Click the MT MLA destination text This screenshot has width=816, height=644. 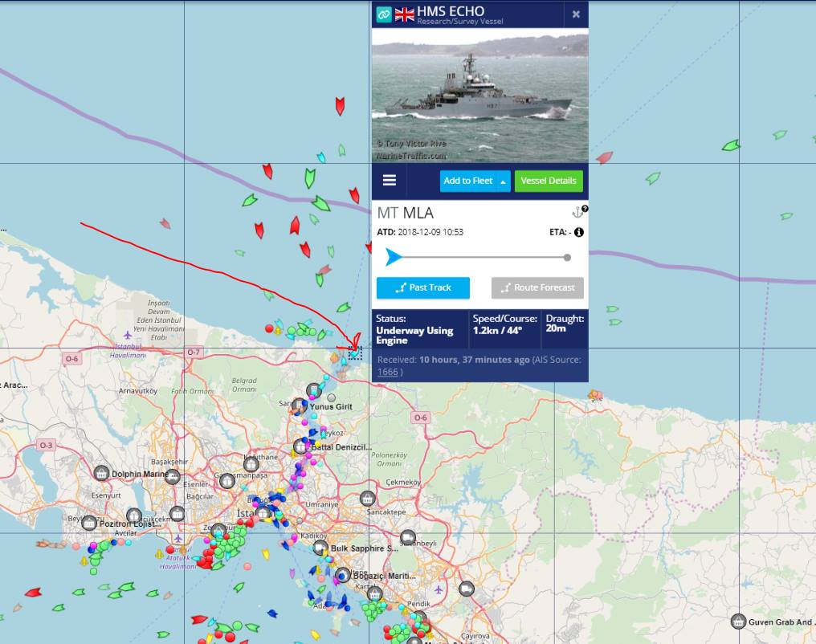tap(406, 213)
